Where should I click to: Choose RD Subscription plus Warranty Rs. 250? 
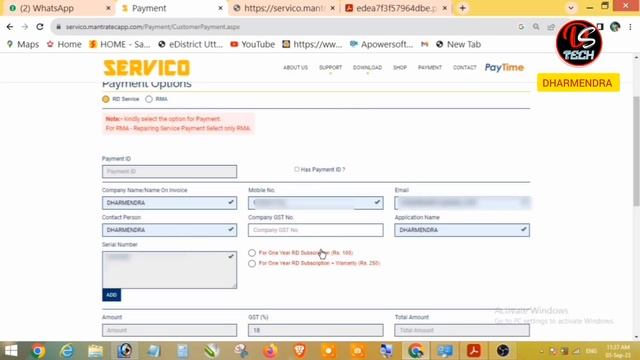(252, 264)
